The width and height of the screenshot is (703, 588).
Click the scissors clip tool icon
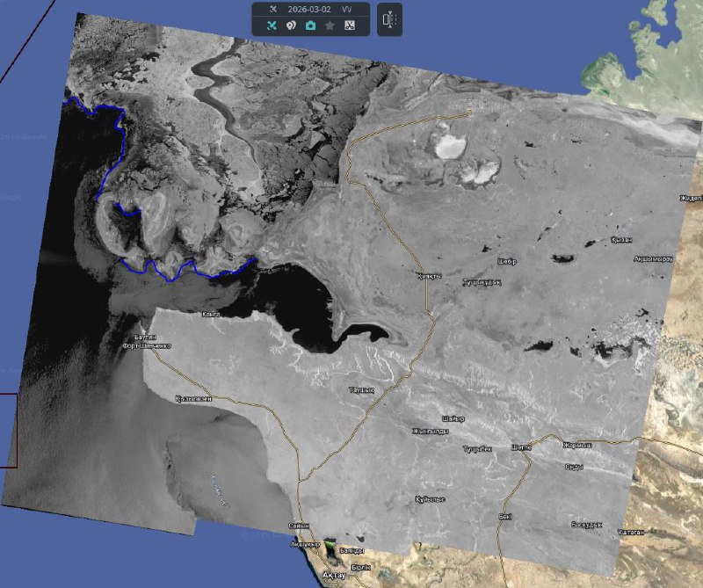tap(349, 26)
